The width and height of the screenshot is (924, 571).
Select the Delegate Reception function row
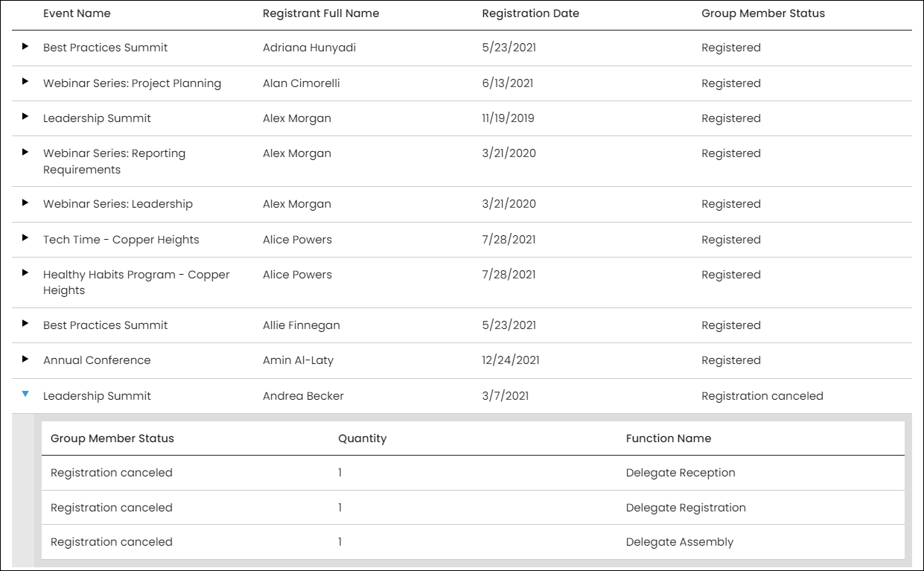click(473, 473)
